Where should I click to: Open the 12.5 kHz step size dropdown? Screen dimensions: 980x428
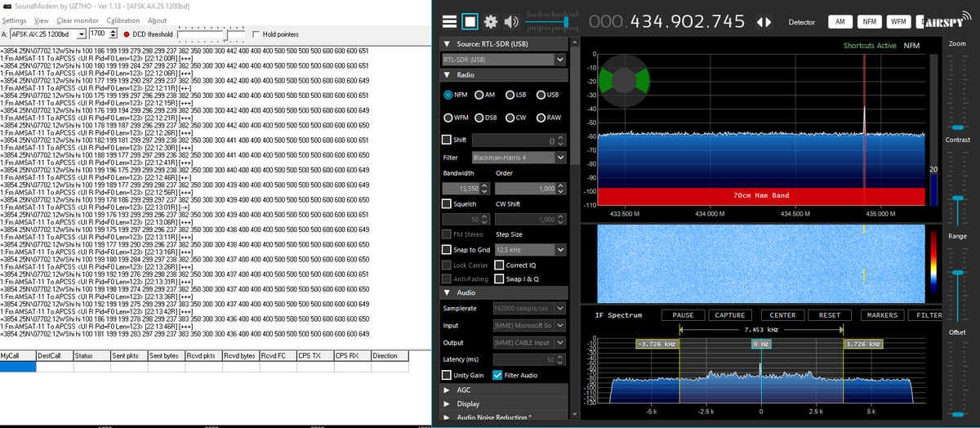tap(530, 249)
